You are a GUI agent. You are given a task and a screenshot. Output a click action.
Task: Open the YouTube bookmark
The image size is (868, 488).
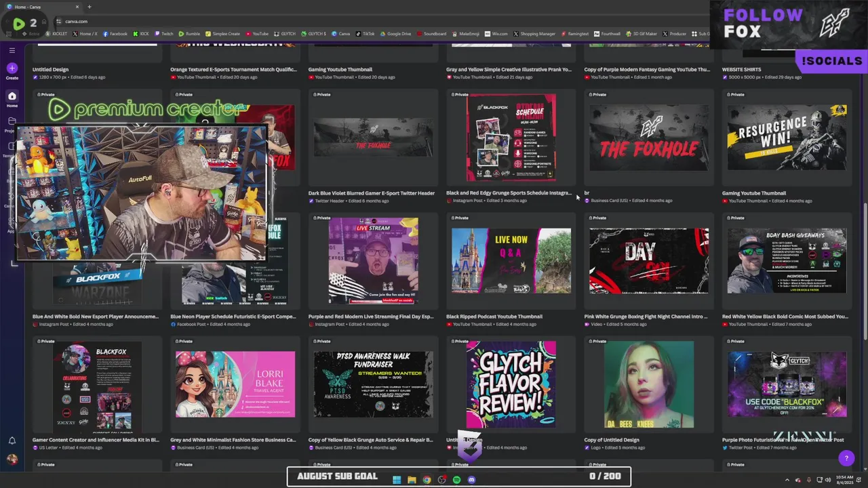tap(257, 33)
